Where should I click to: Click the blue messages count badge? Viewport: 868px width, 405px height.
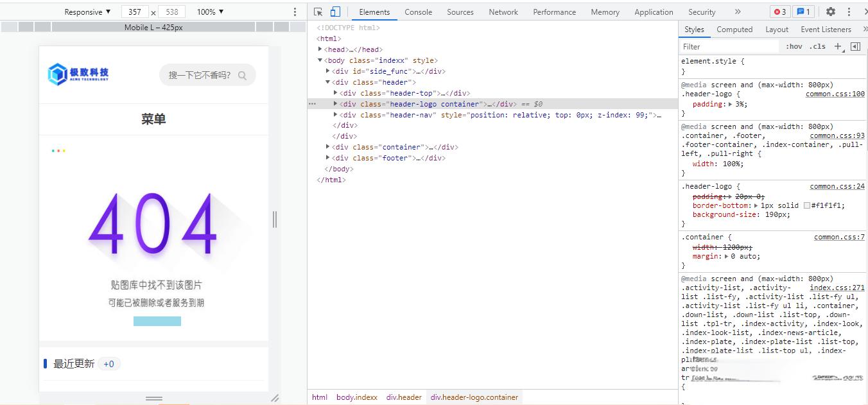pos(803,12)
